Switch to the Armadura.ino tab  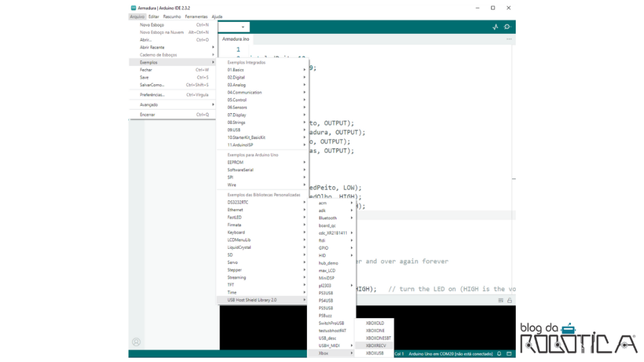point(236,39)
